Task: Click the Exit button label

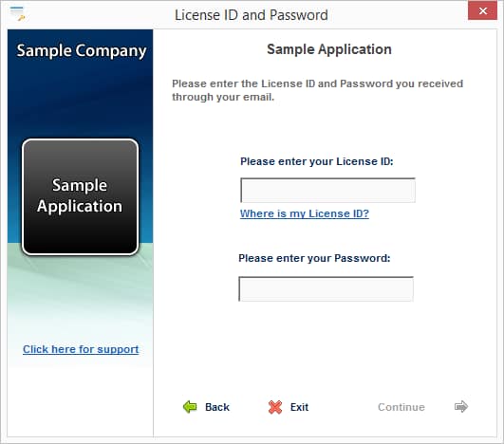Action: (299, 407)
